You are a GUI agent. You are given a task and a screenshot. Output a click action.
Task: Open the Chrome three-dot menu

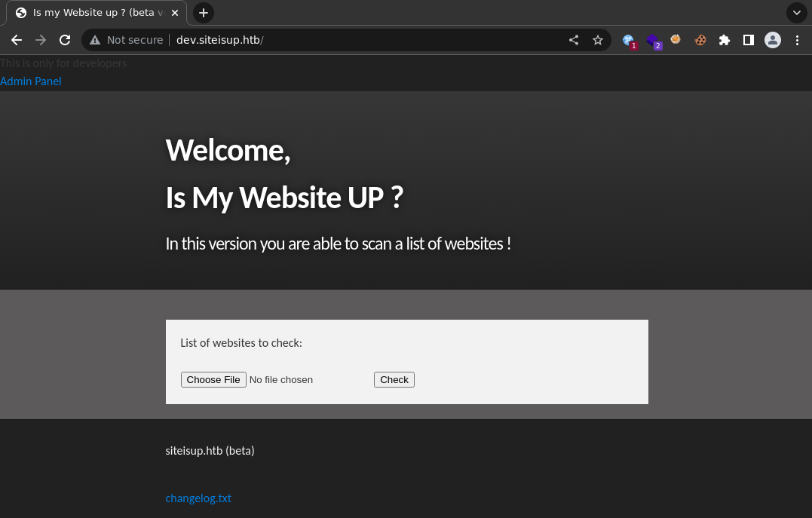[x=797, y=40]
